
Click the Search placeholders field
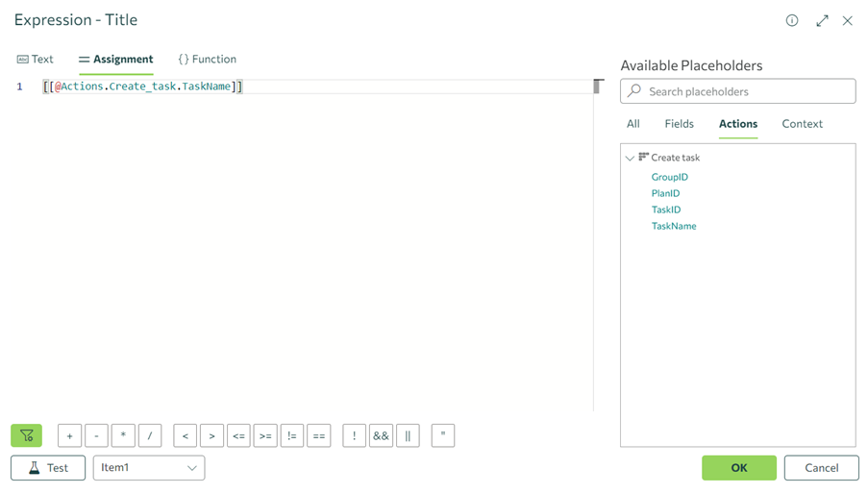click(x=738, y=91)
